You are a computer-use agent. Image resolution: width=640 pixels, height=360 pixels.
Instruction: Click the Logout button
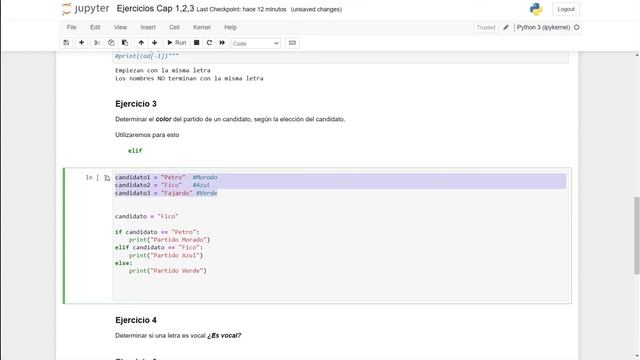[x=566, y=9]
